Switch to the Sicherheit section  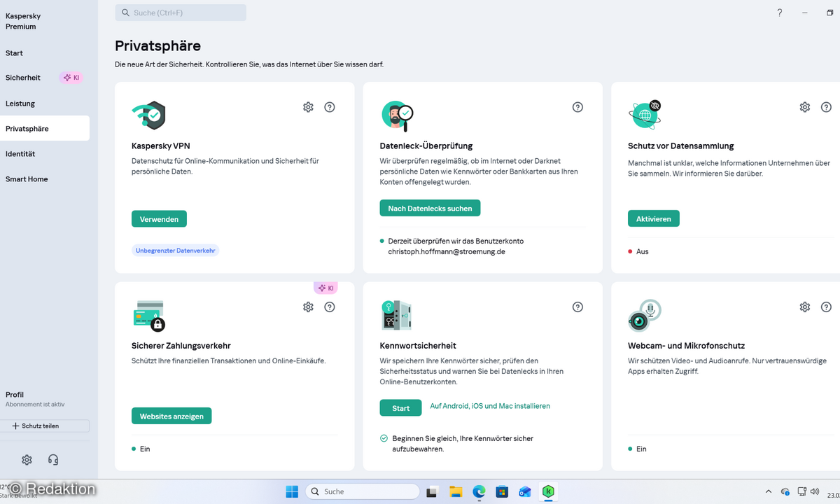click(x=23, y=78)
